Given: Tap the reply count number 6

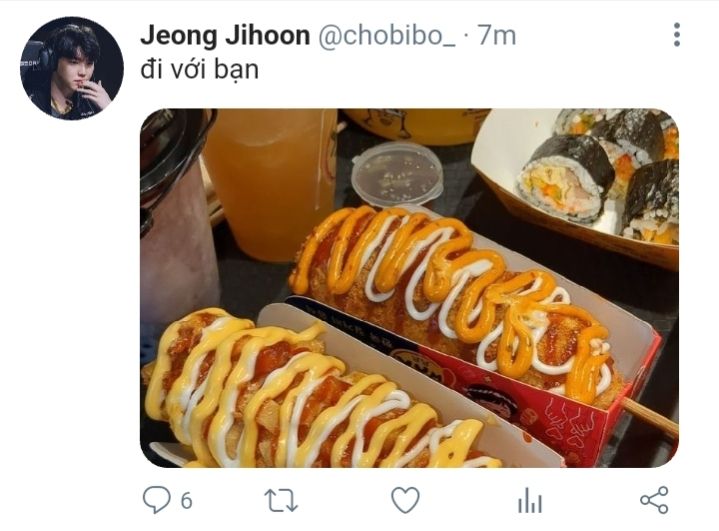Looking at the screenshot, I should (186, 501).
